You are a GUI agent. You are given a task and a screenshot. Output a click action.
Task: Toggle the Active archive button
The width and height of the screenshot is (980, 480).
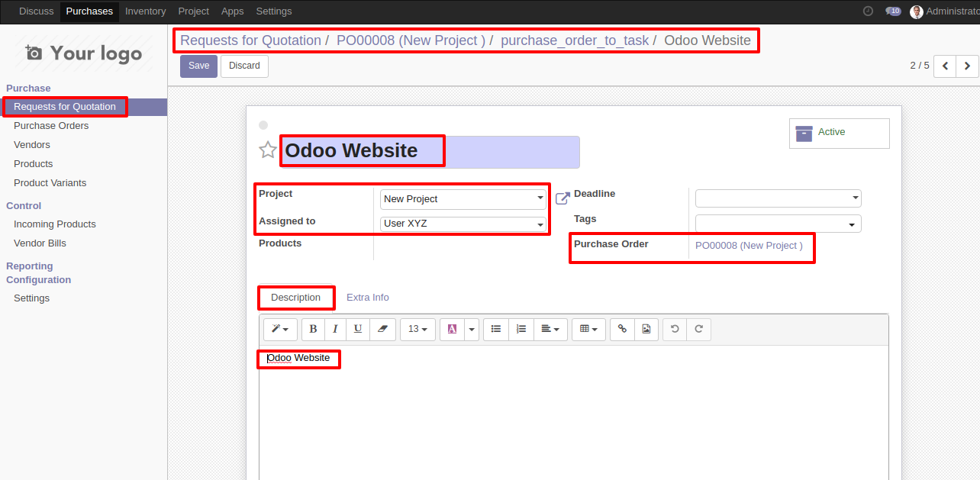(840, 133)
